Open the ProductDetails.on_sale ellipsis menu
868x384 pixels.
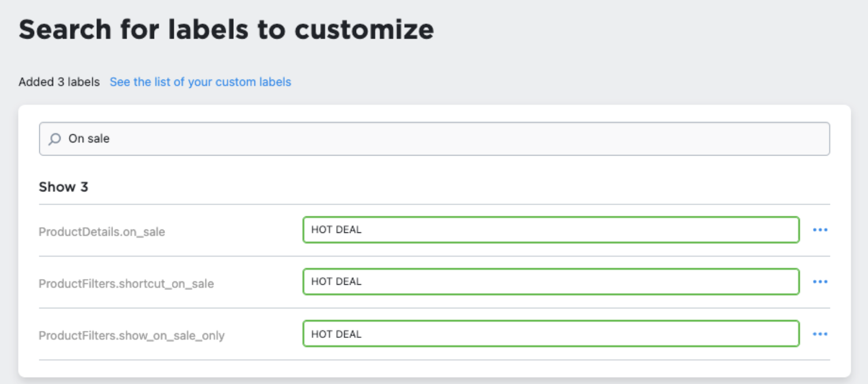tap(820, 230)
